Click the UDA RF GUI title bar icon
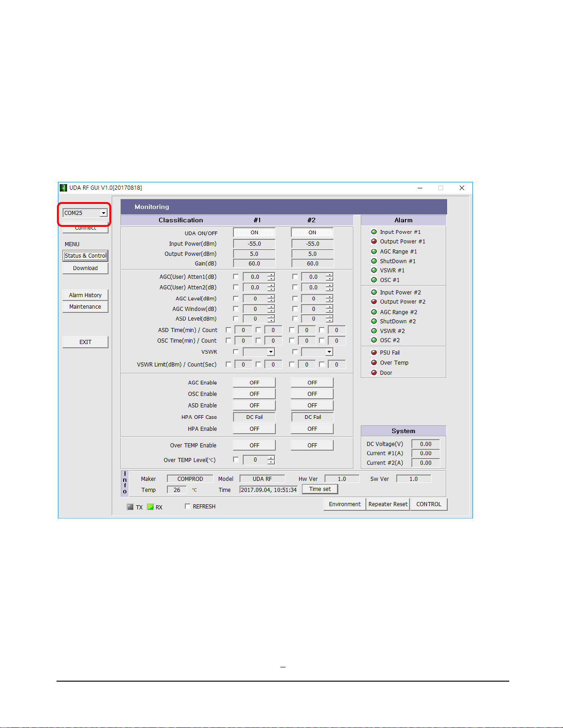Screen dimensions: 563x728 63,188
